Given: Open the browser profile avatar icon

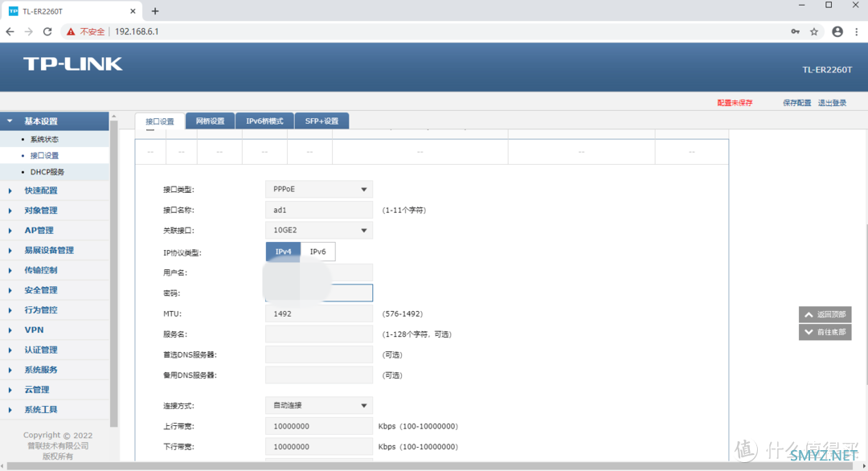Looking at the screenshot, I should click(837, 31).
